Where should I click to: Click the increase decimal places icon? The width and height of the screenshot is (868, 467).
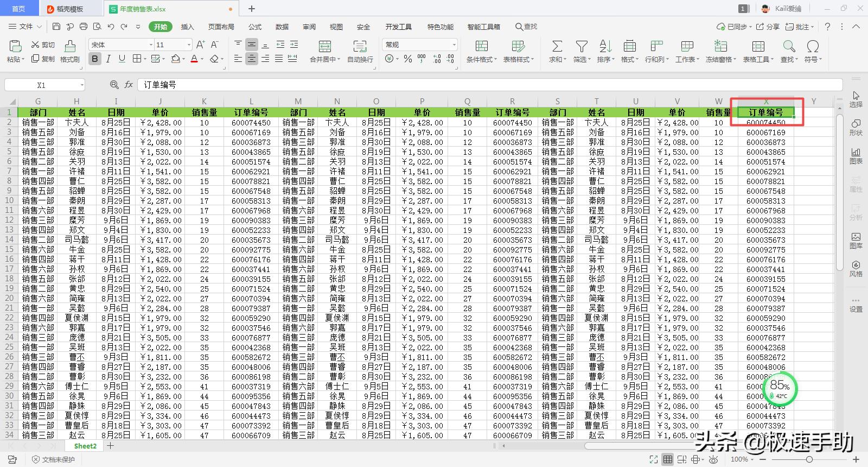point(437,59)
